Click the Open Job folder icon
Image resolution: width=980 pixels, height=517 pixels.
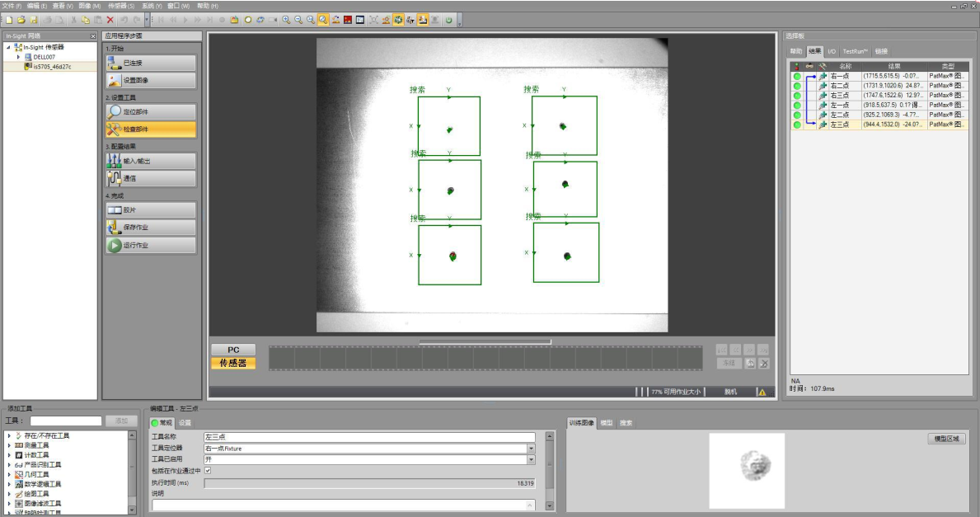pos(21,19)
